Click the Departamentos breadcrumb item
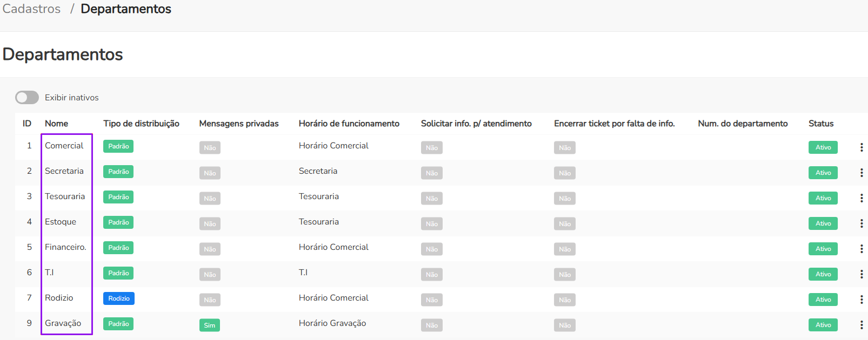 [125, 9]
